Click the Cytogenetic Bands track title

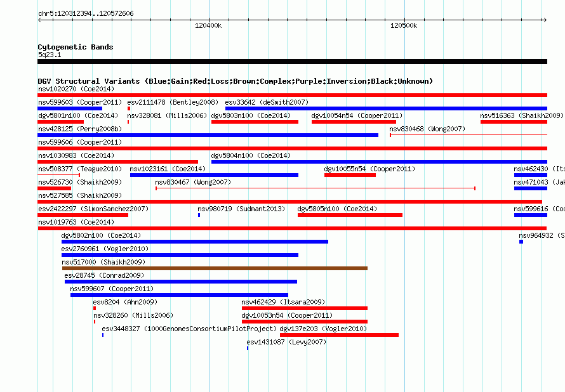coord(76,47)
